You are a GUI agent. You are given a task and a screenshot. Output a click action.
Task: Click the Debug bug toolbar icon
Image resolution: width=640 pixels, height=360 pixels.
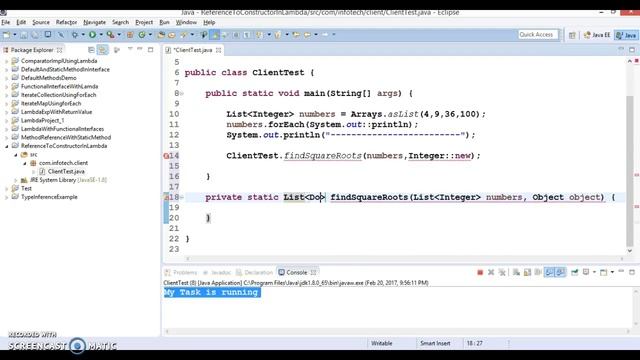[x=75, y=35]
